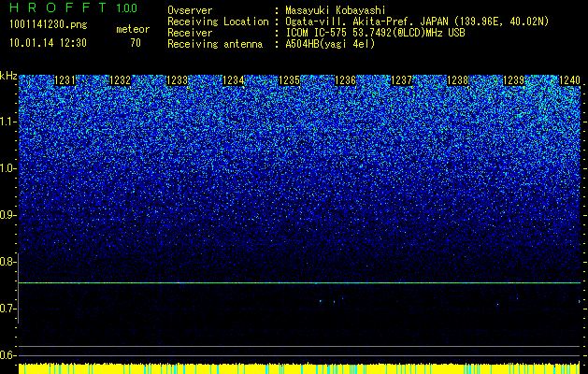Image resolution: width=588 pixels, height=374 pixels.
Task: Select the filename 1001141230.png
Action: tap(49, 25)
